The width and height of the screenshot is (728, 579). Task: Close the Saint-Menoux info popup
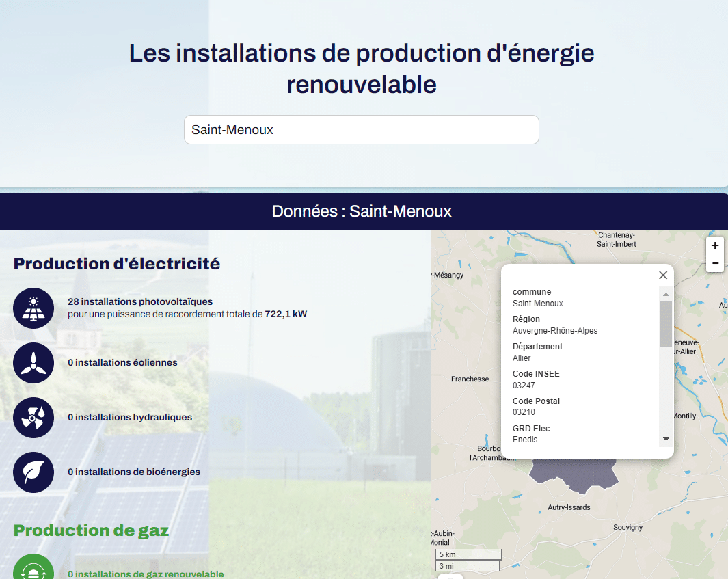662,275
